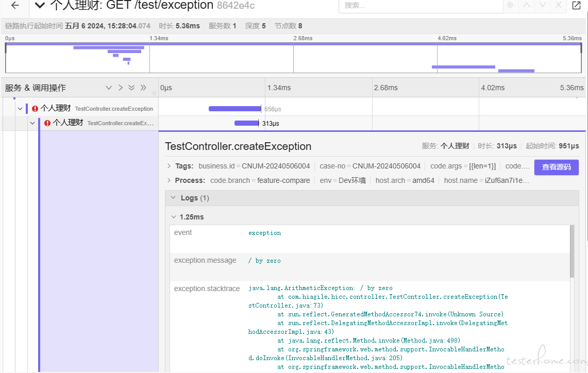
Task: Go to previous search result arrow
Action: click(527, 5)
